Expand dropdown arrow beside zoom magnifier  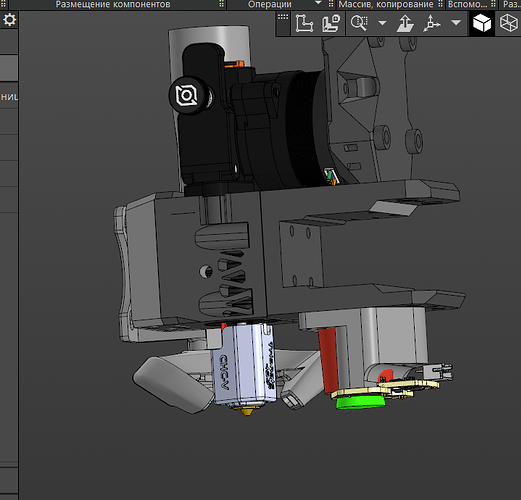click(382, 23)
